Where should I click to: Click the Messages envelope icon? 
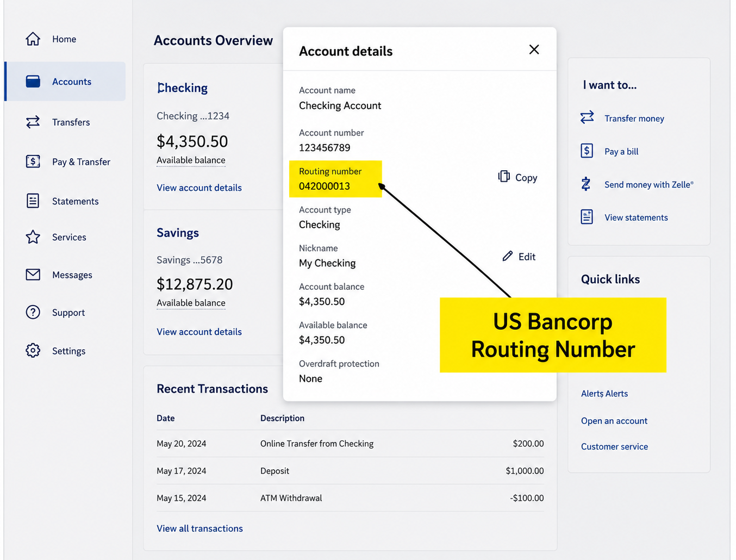coord(33,275)
